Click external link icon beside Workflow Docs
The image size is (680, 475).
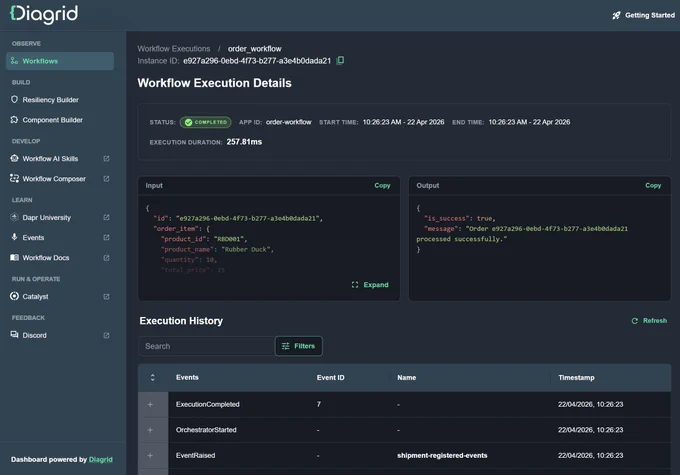tap(106, 258)
